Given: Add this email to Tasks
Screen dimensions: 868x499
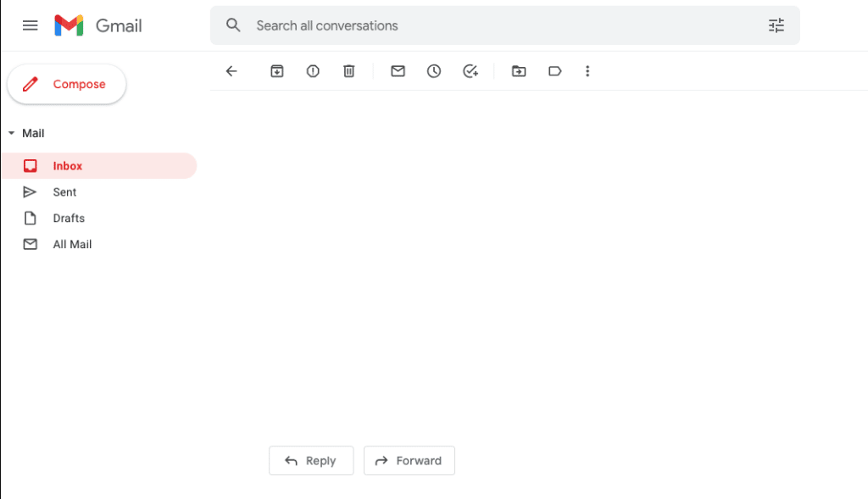Looking at the screenshot, I should [470, 71].
